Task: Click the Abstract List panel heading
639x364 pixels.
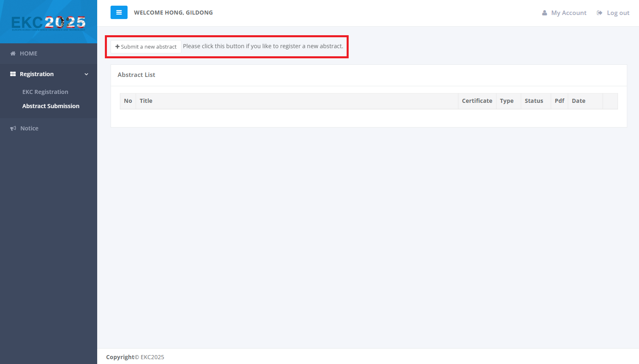Action: coord(136,75)
